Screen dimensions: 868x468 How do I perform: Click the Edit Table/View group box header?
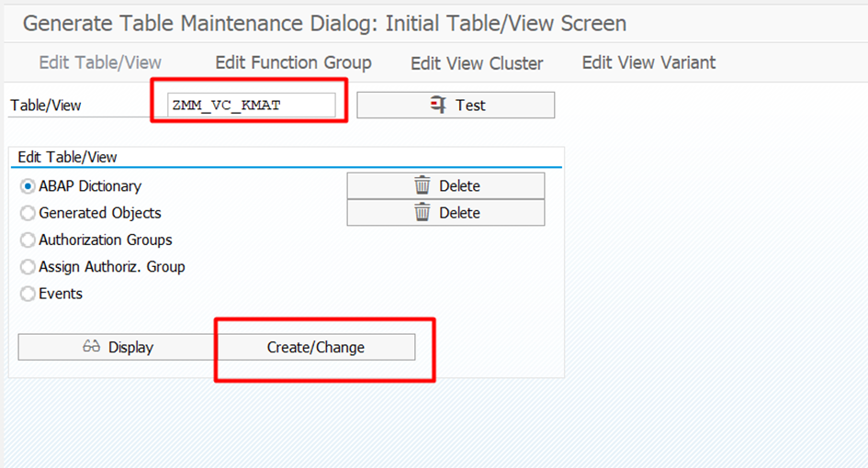(68, 158)
